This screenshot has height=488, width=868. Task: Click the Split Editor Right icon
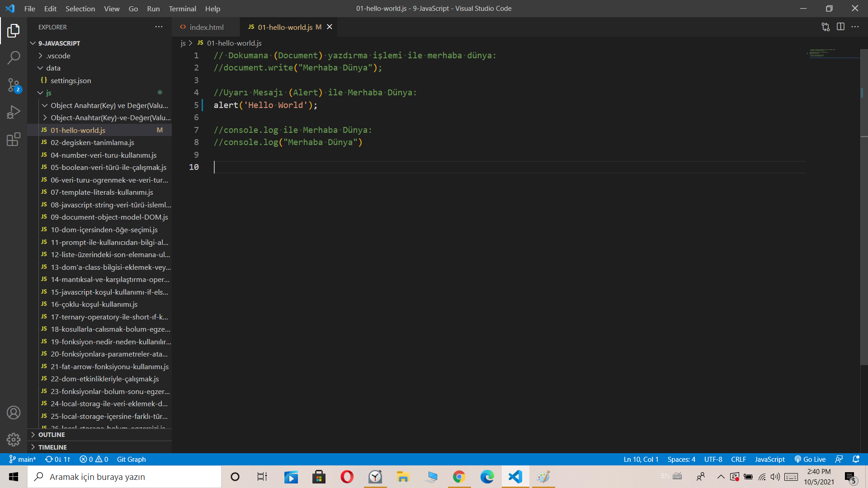[840, 27]
